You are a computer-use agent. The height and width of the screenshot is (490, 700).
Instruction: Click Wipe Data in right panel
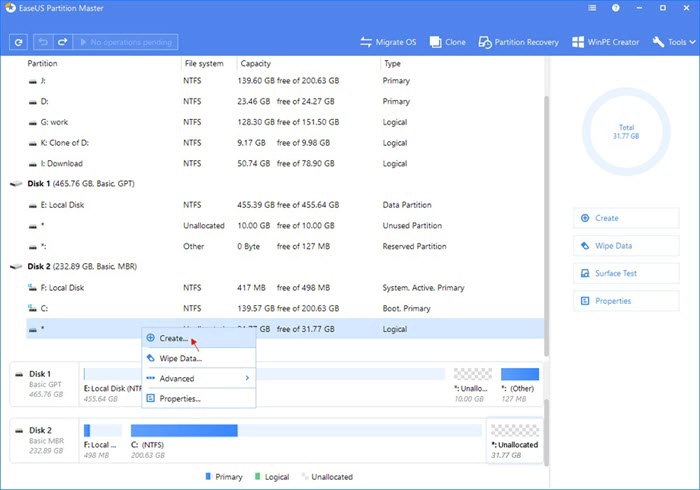click(x=626, y=246)
